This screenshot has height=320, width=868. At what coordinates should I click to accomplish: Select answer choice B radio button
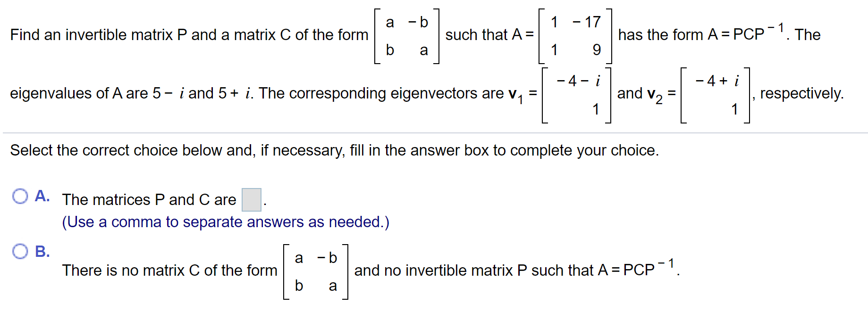[x=21, y=251]
